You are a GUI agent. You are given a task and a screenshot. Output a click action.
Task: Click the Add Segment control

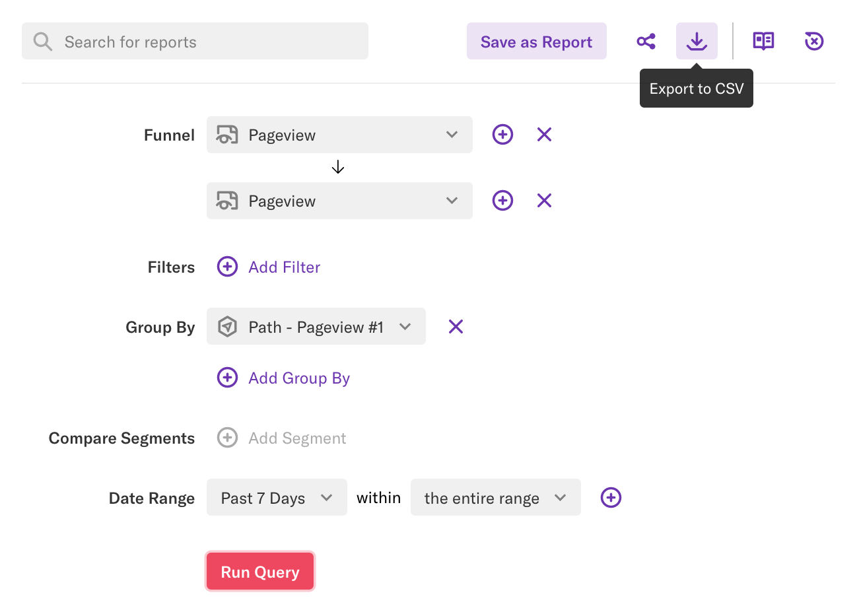pyautogui.click(x=282, y=437)
